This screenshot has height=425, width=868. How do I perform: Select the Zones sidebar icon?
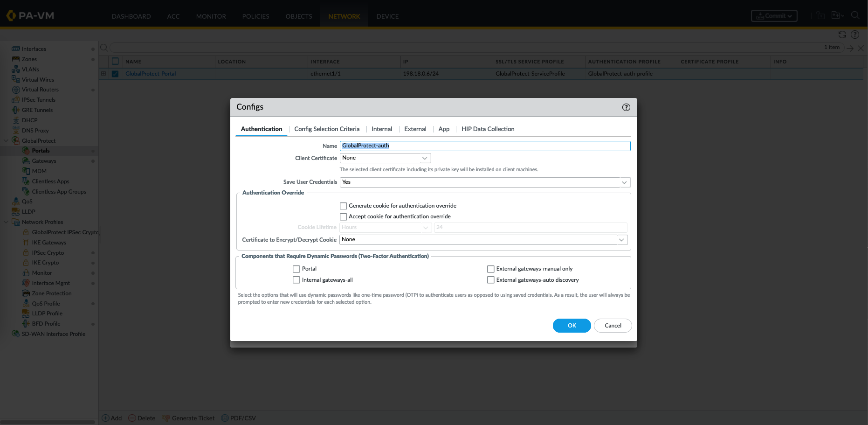[x=16, y=59]
